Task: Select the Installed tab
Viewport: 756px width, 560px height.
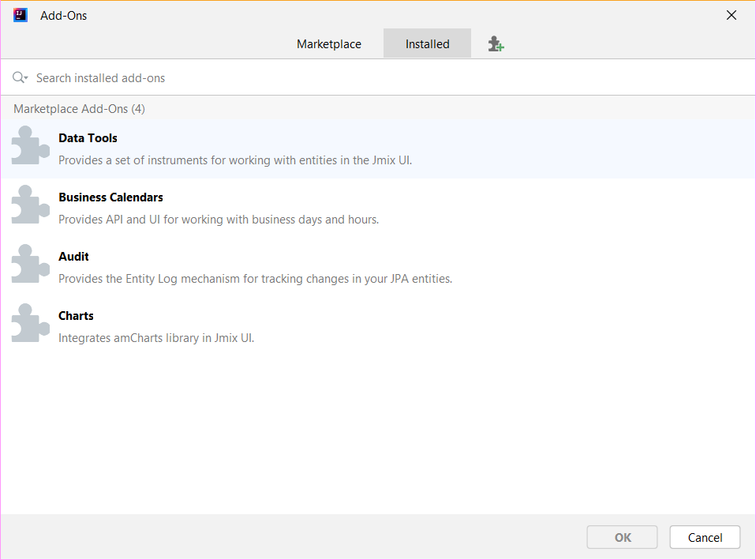Action: (427, 44)
